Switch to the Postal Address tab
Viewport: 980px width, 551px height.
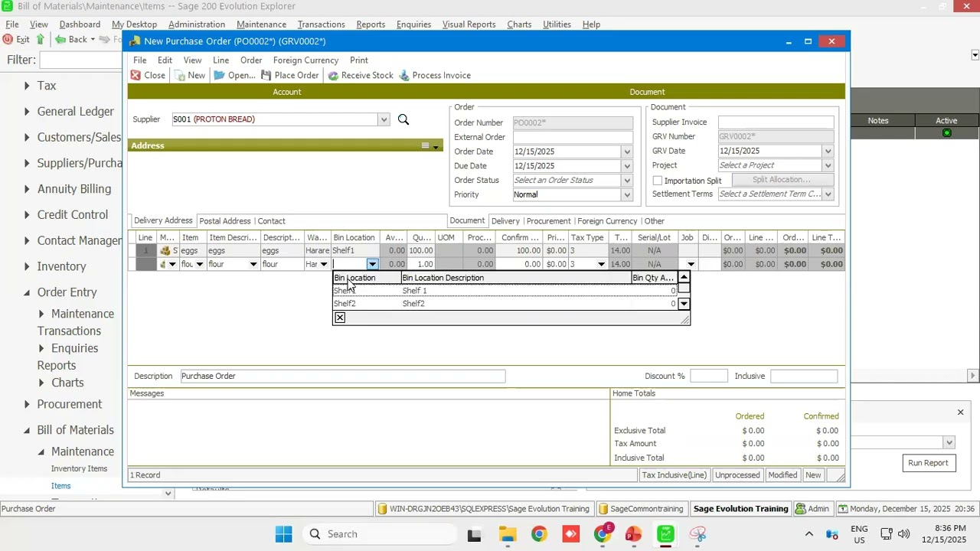(225, 221)
